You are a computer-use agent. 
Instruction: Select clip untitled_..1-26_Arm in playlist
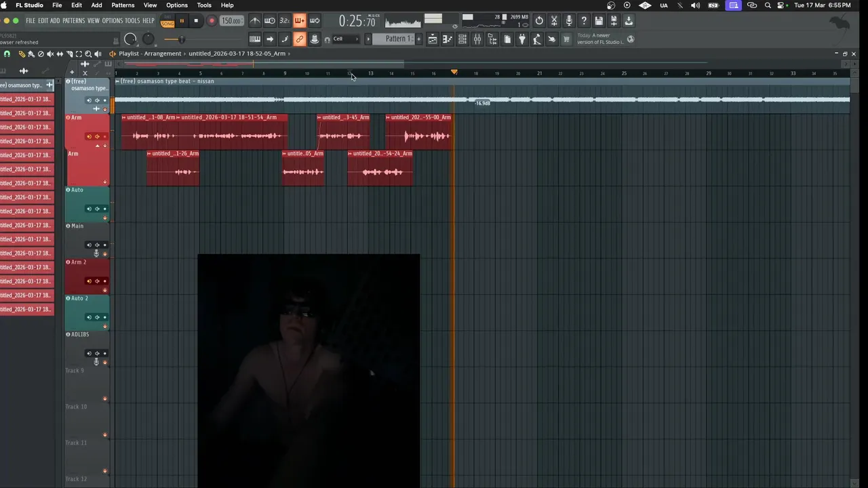(x=173, y=167)
